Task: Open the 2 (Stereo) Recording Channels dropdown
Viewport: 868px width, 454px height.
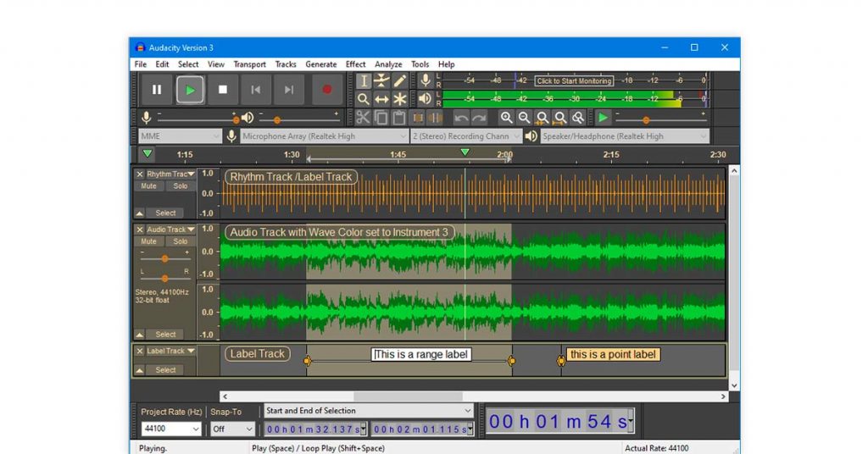Action: [465, 136]
